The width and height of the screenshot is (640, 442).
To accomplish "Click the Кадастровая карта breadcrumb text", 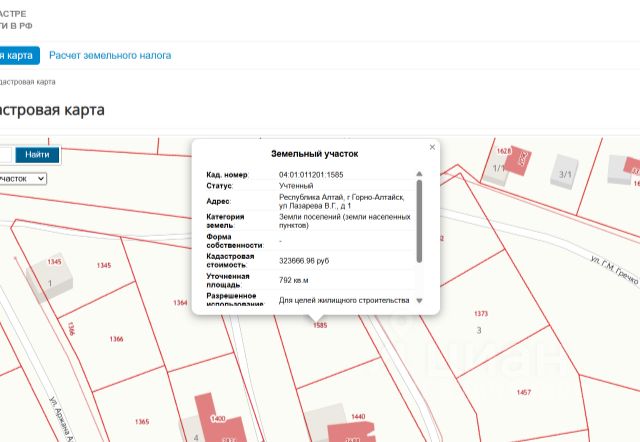I will pos(27,82).
